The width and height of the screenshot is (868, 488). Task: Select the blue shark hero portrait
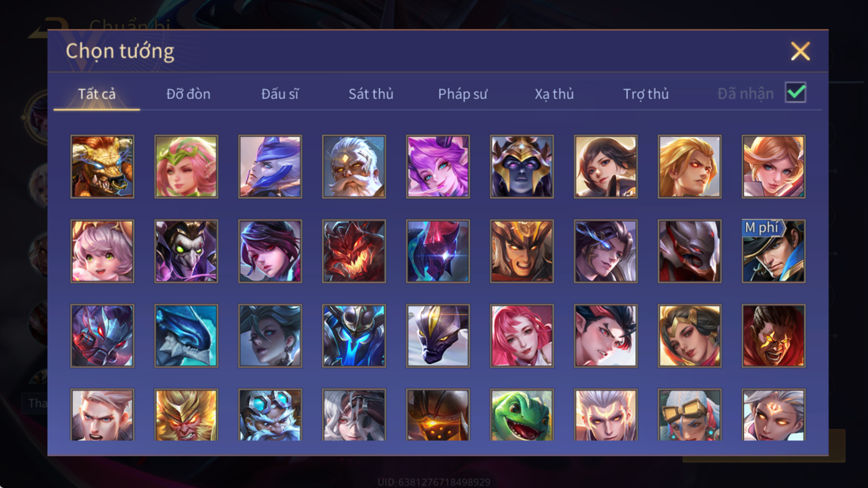tap(186, 336)
